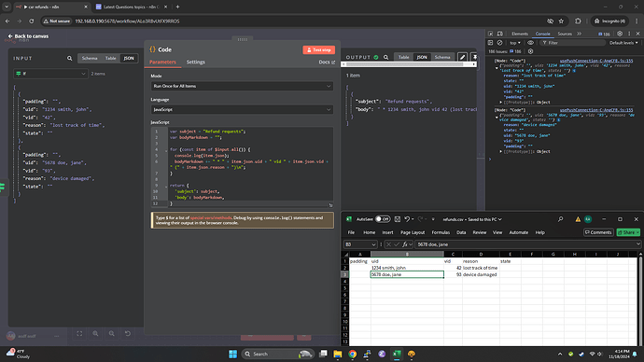Click the pin output data icon
The image size is (644, 362).
(x=474, y=58)
